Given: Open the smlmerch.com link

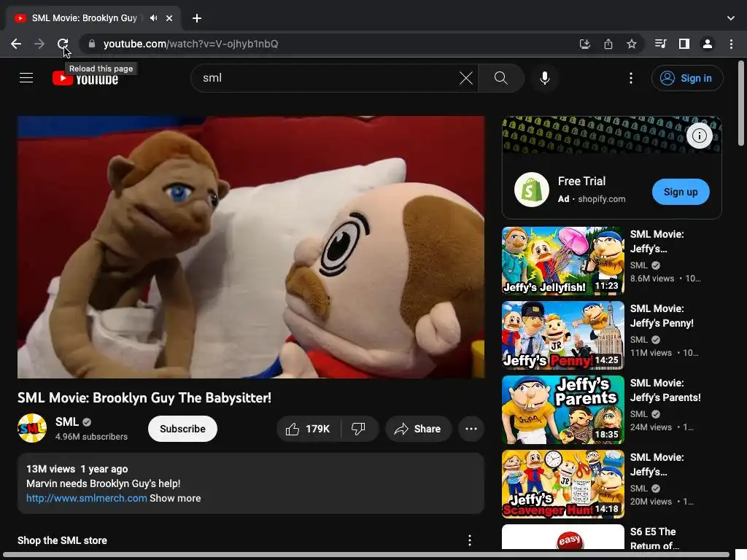Looking at the screenshot, I should point(86,498).
